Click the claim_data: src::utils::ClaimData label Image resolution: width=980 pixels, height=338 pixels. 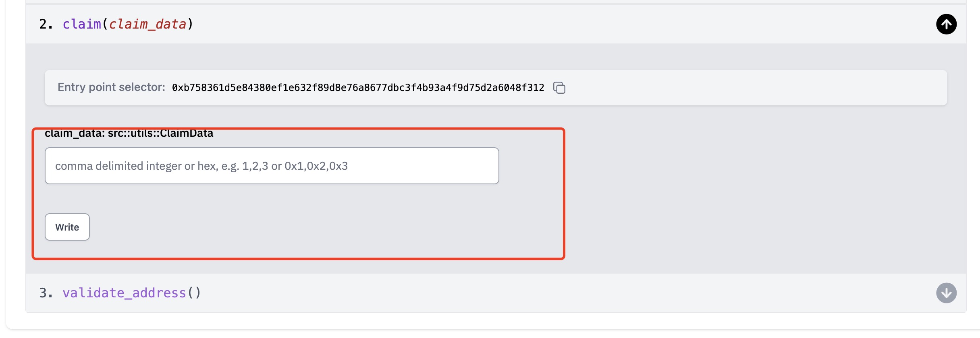click(129, 133)
